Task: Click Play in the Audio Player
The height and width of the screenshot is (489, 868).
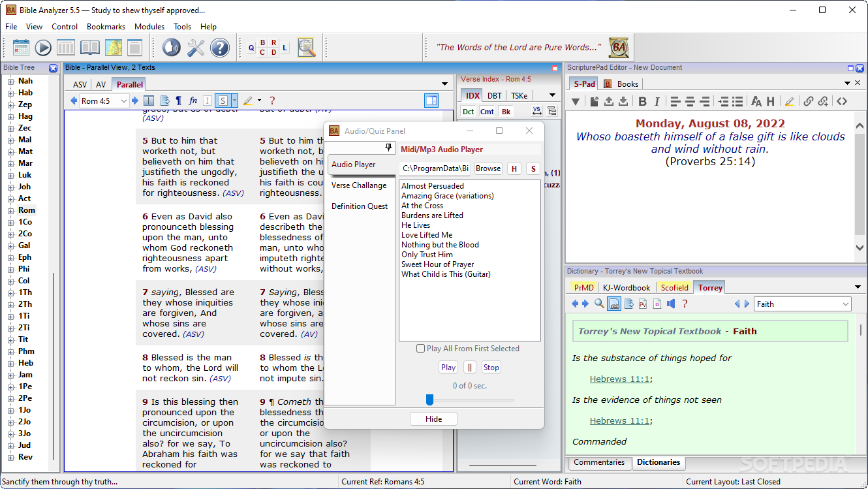Action: click(x=448, y=368)
